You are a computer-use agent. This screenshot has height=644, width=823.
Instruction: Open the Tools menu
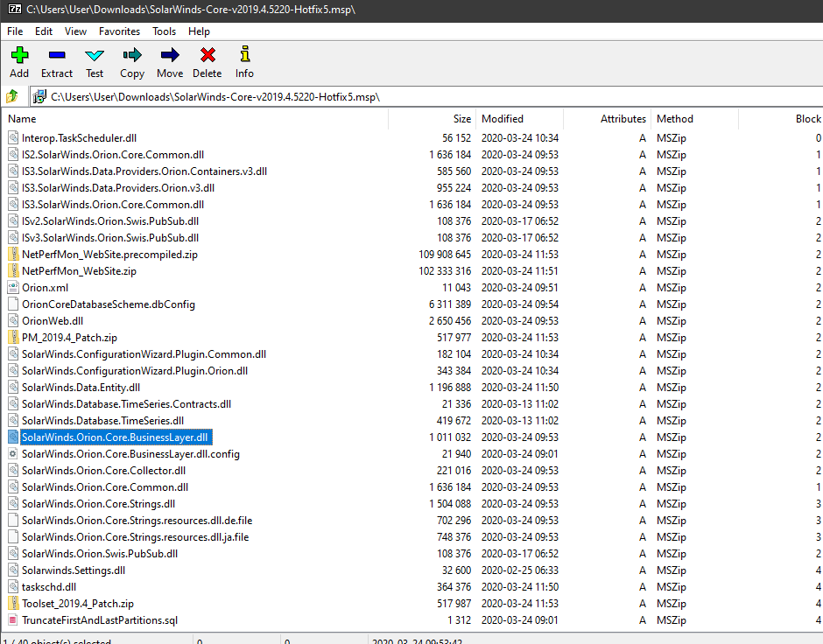point(164,31)
